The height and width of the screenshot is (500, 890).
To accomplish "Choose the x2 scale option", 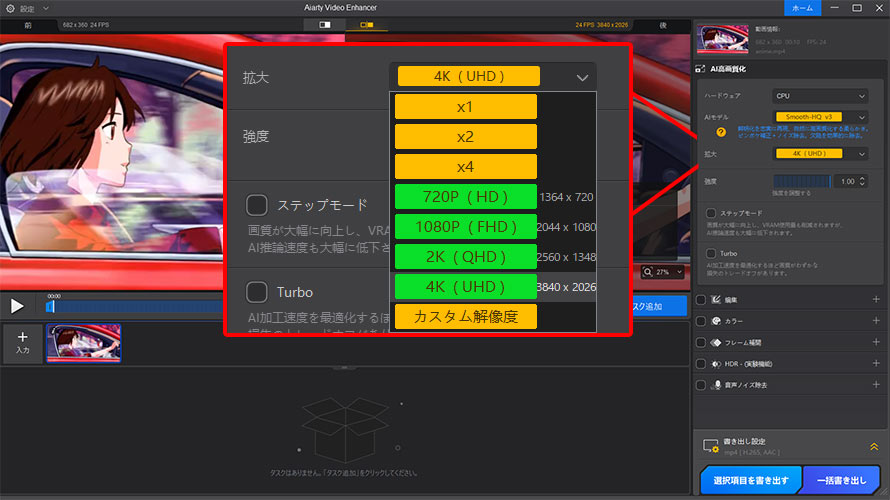I will [465, 137].
